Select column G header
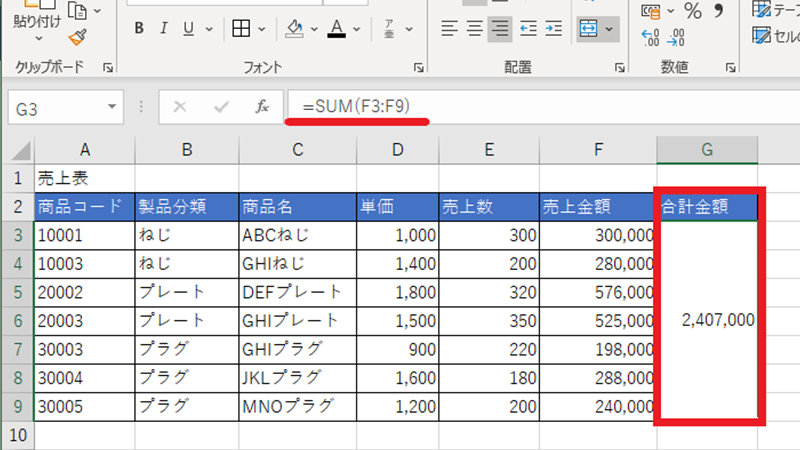This screenshot has width=800, height=450. tap(707, 150)
